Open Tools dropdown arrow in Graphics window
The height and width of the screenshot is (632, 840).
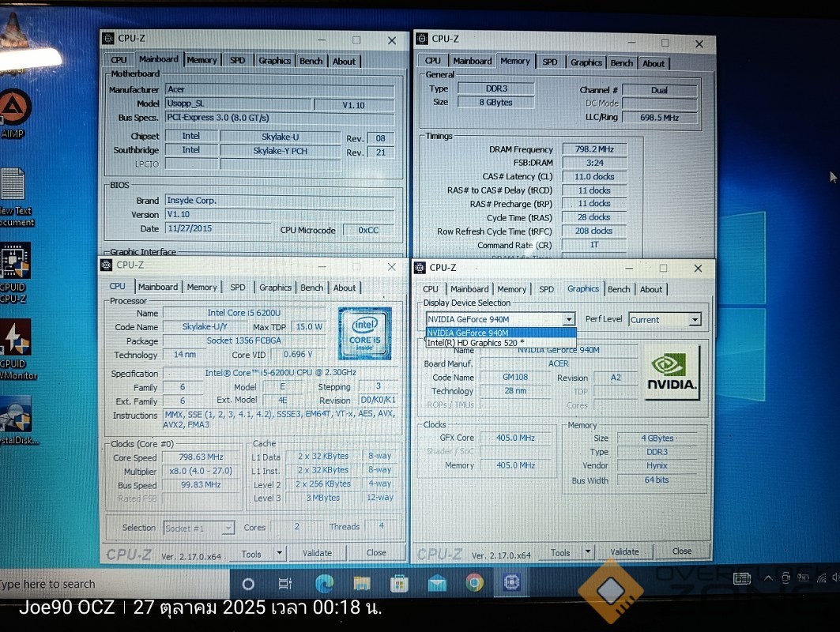click(x=587, y=552)
